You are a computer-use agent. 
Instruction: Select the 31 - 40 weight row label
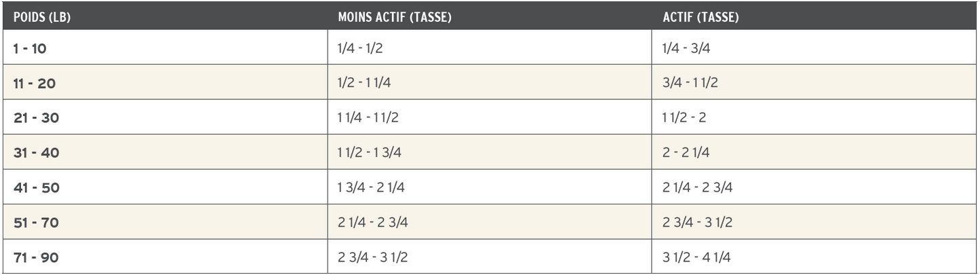(36, 153)
